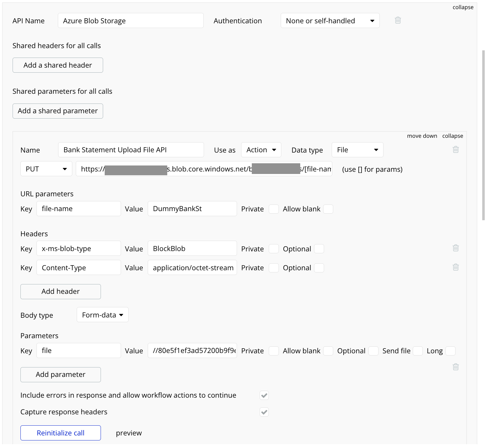Open the Authentication dropdown
The height and width of the screenshot is (448, 486).
click(330, 21)
